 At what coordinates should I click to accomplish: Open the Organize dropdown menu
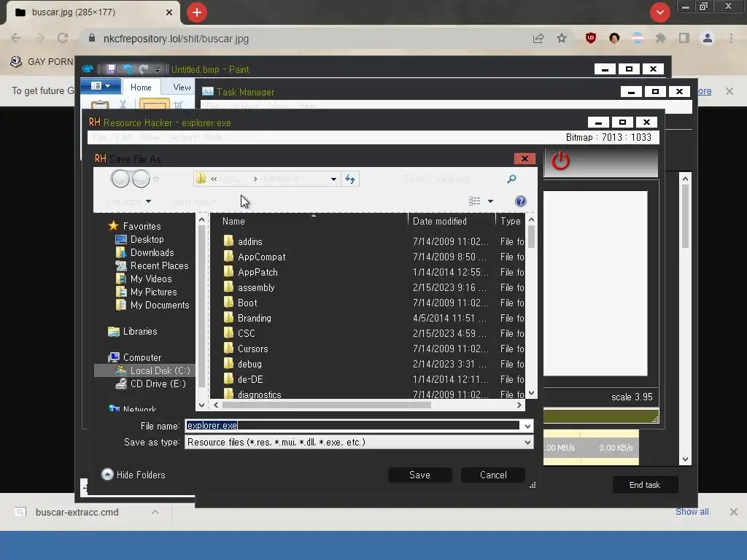pos(128,201)
